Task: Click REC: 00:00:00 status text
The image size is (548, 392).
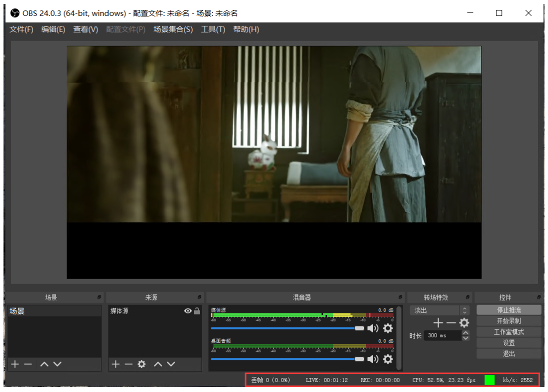Action: click(380, 380)
